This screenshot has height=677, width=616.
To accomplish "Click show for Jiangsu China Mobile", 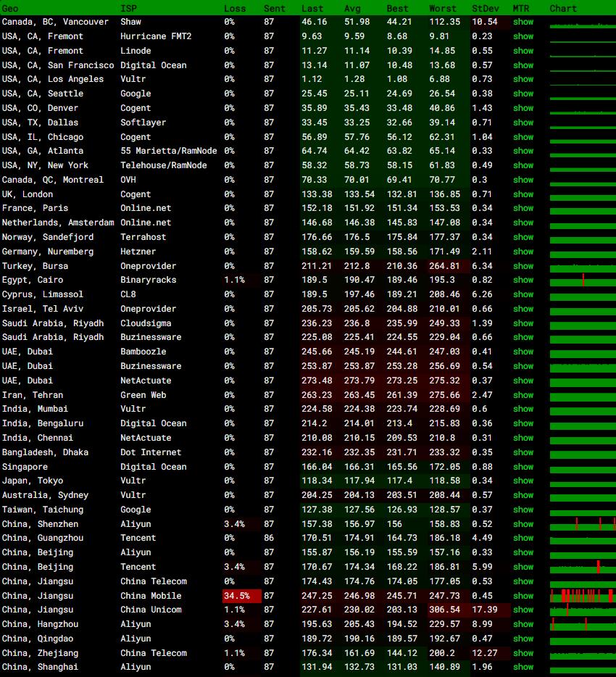I will pos(523,595).
